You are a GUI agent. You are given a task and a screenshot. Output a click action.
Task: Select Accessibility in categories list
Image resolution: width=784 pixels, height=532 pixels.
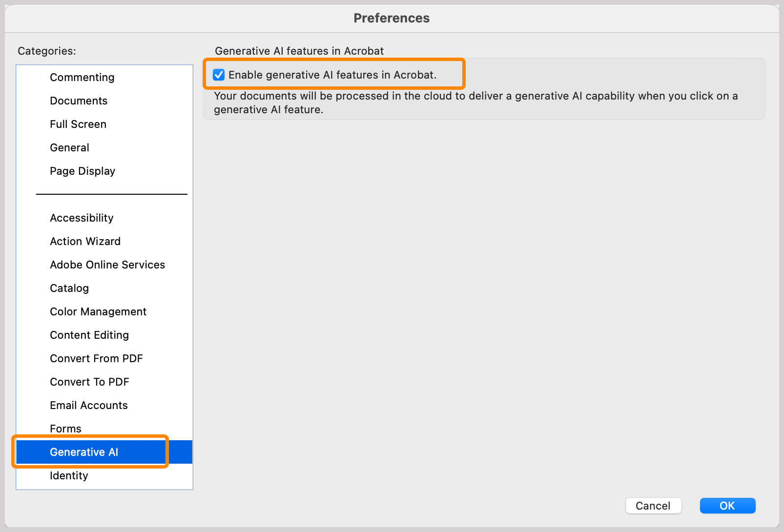pos(82,218)
